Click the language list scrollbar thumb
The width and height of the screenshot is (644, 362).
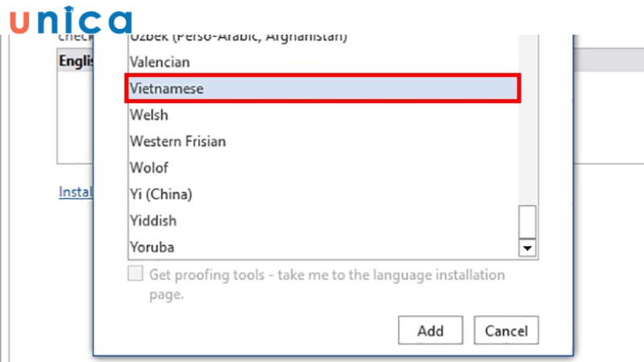pos(527,221)
